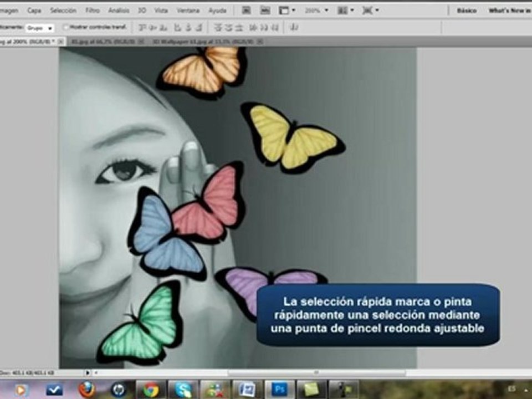Open the Vista menu

[x=161, y=11]
